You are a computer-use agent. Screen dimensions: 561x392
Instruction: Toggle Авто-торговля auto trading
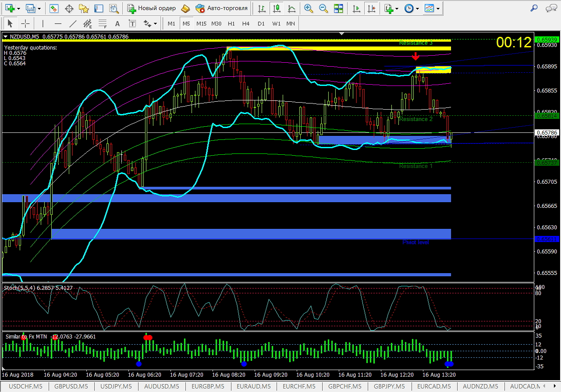coord(222,8)
